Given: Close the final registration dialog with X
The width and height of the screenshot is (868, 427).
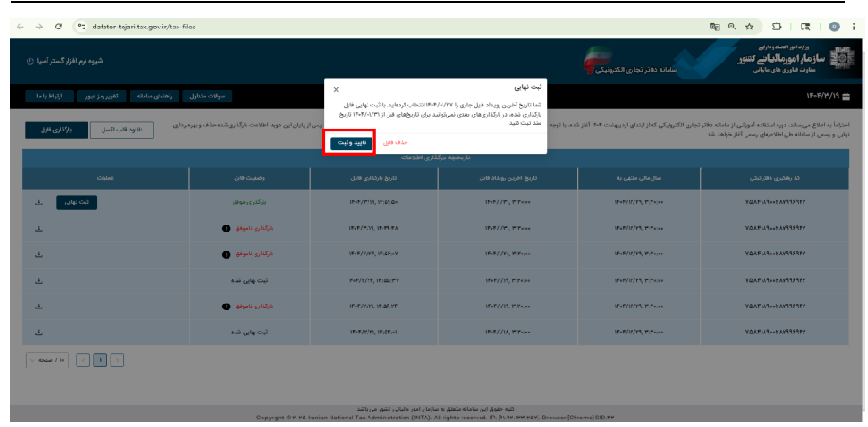Looking at the screenshot, I should click(336, 89).
